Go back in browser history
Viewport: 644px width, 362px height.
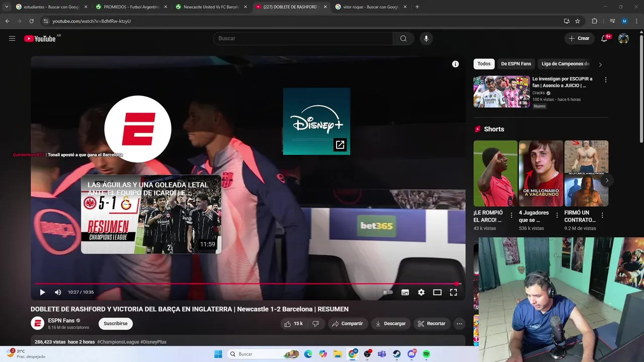[x=7, y=21]
